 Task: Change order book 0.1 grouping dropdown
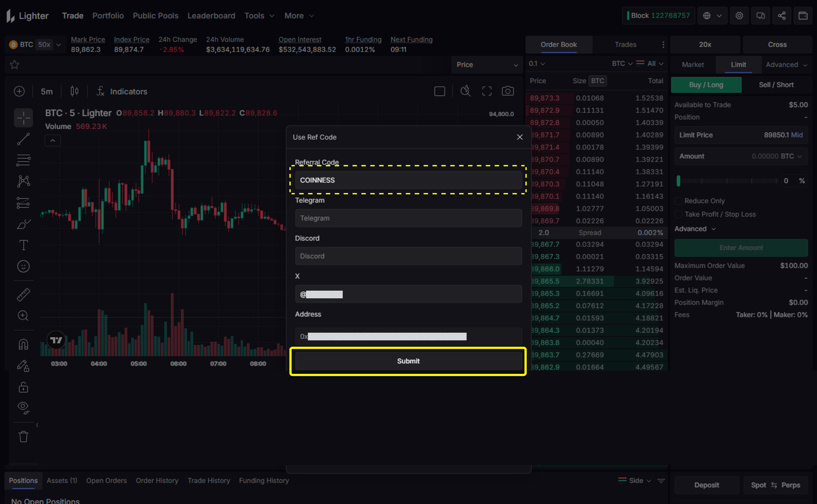[537, 63]
